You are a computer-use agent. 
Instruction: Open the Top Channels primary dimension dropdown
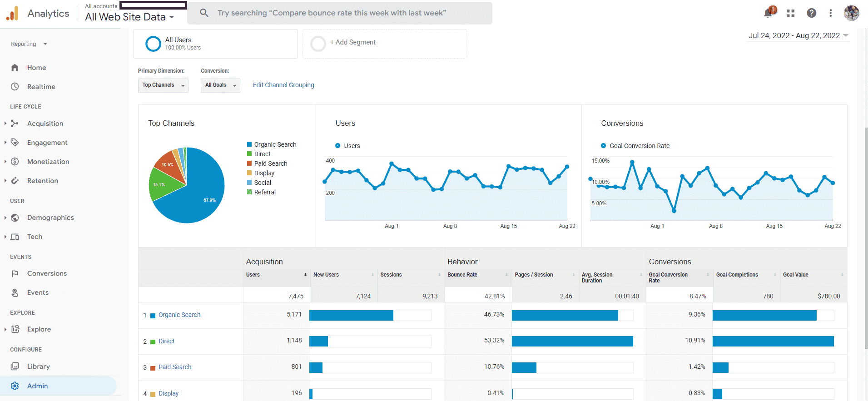click(x=163, y=85)
